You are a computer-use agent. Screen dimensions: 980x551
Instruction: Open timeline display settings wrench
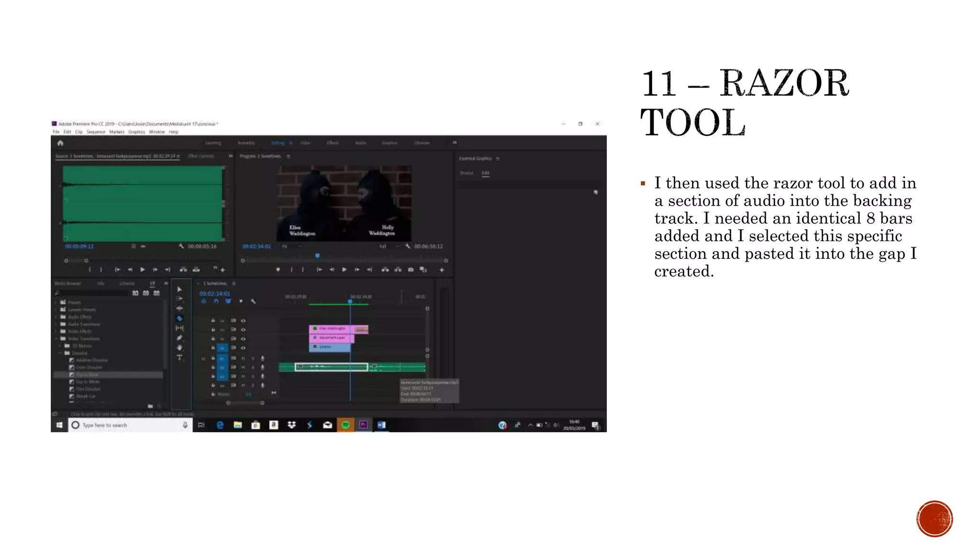(x=253, y=301)
